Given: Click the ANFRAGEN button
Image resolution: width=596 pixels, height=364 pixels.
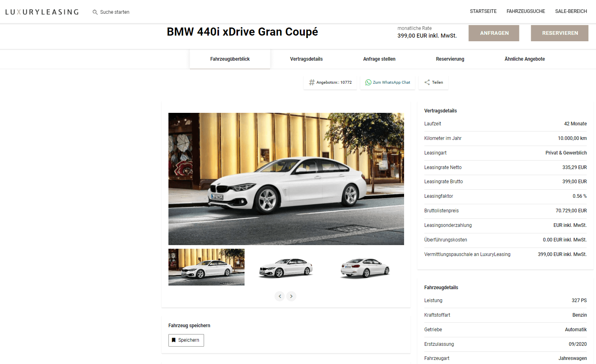Looking at the screenshot, I should (x=494, y=33).
